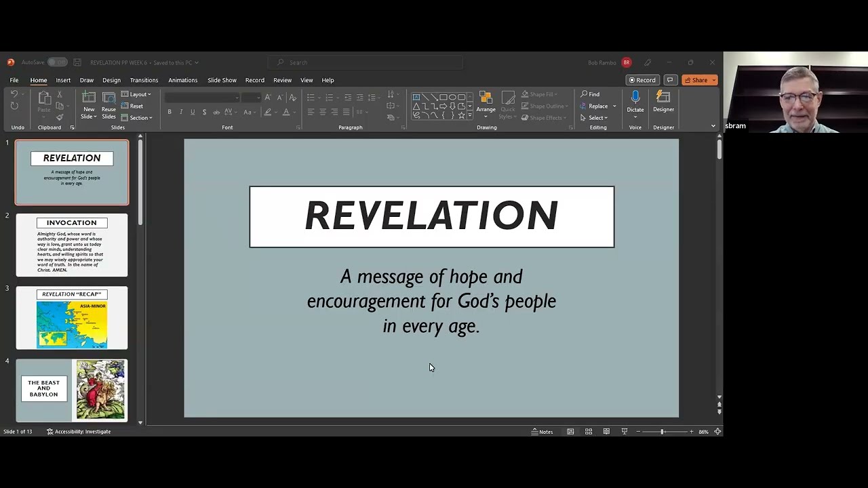The image size is (868, 488).
Task: Click the Clear All Formatting icon
Action: 293,98
